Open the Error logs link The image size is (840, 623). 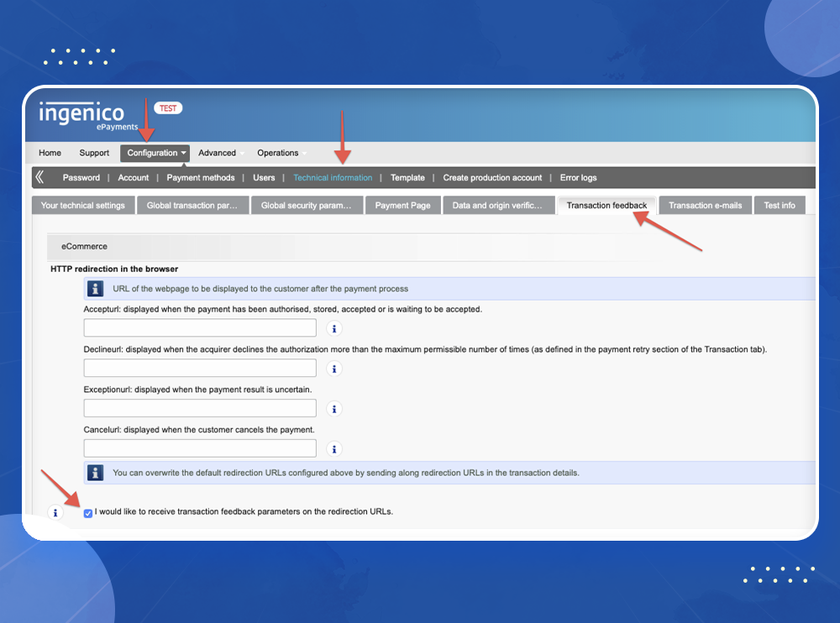click(x=578, y=178)
